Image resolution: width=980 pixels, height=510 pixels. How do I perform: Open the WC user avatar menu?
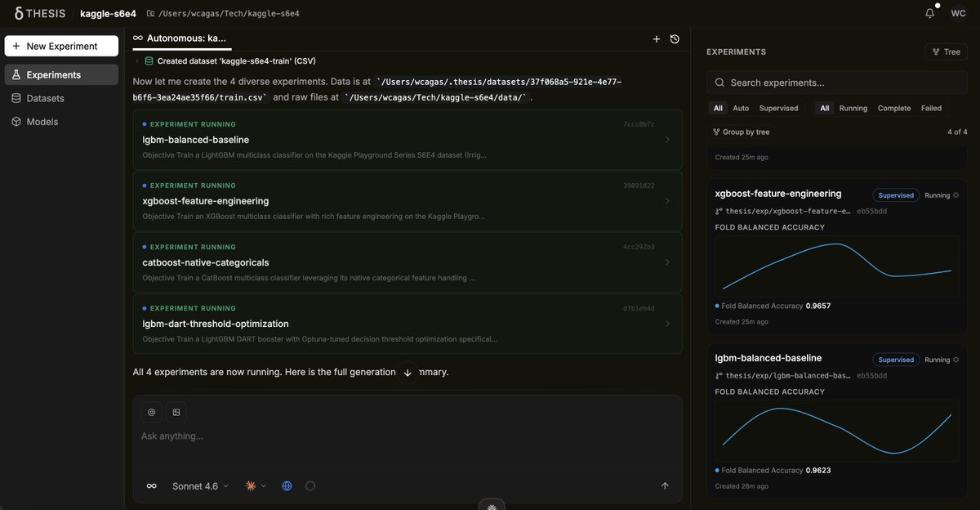coord(958,13)
